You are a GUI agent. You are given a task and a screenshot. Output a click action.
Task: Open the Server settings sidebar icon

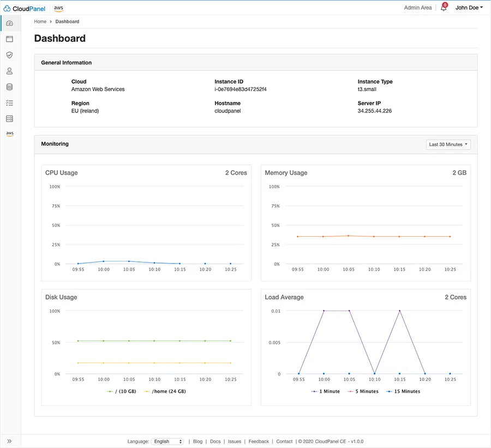[x=9, y=118]
